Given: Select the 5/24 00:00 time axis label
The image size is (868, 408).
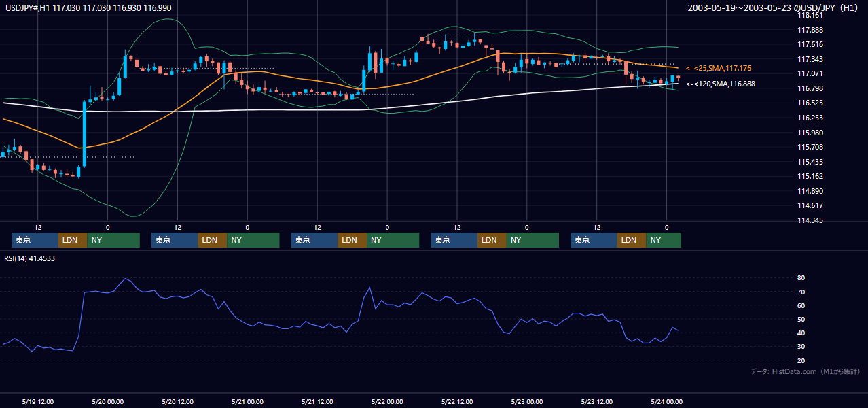Looking at the screenshot, I should click(x=666, y=401).
